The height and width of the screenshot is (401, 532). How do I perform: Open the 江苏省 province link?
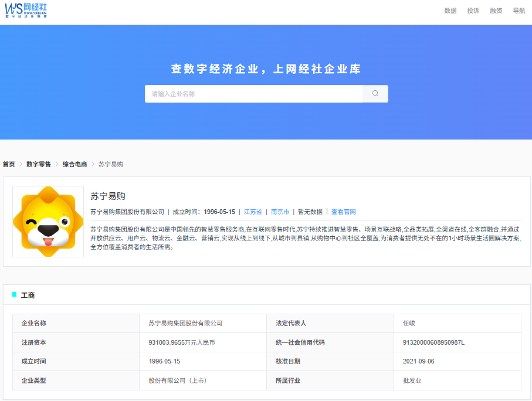point(253,212)
